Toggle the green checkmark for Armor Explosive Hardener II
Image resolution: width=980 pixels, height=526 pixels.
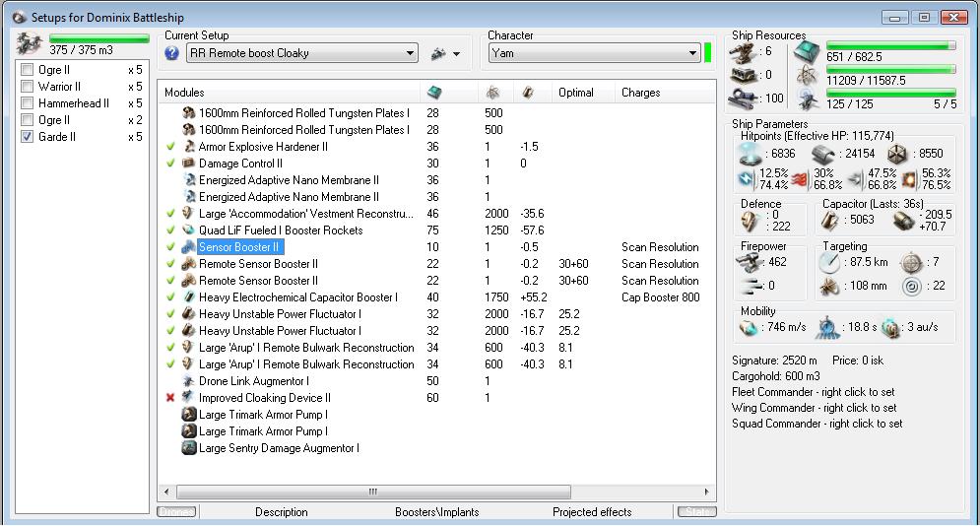click(x=170, y=146)
